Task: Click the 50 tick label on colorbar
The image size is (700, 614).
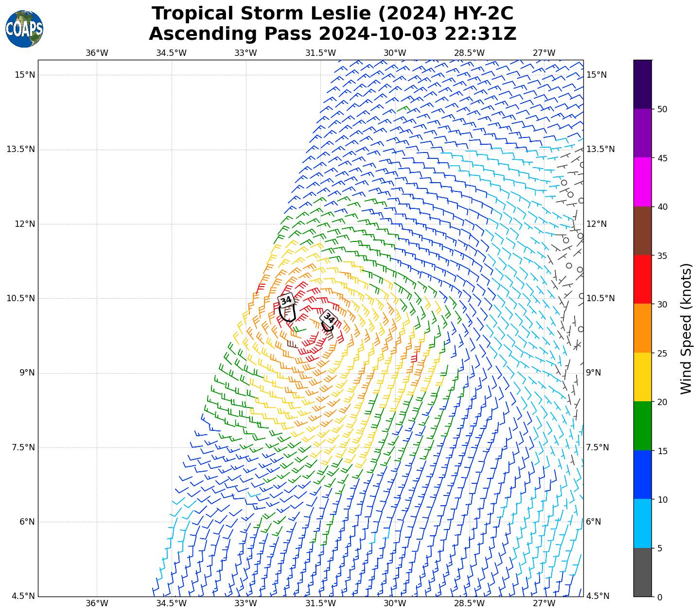Action: [x=662, y=109]
